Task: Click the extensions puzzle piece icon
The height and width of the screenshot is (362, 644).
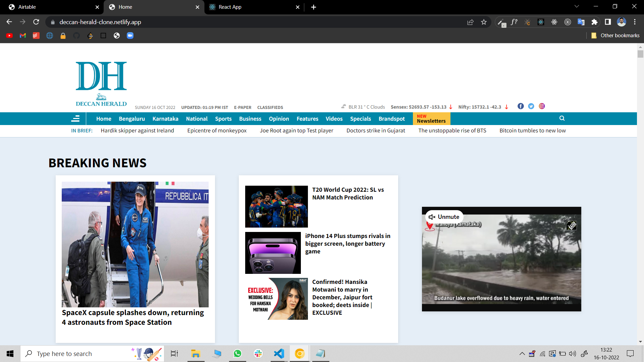Action: [x=595, y=22]
